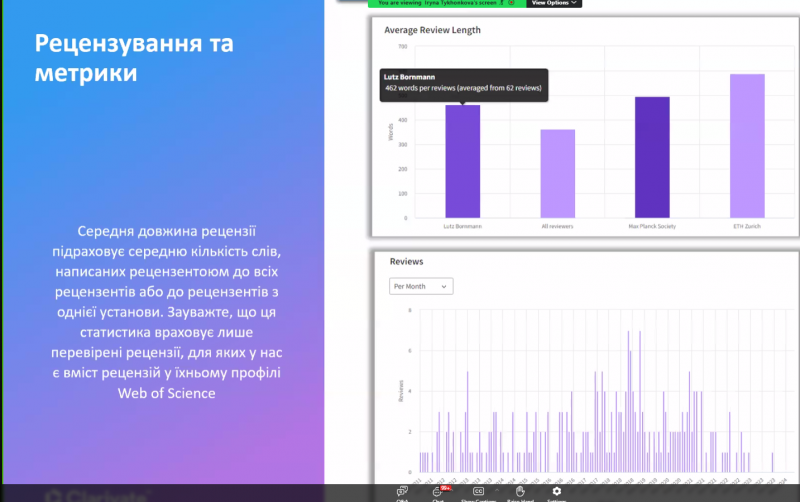Click the 'Average Review Length' heading

(432, 30)
